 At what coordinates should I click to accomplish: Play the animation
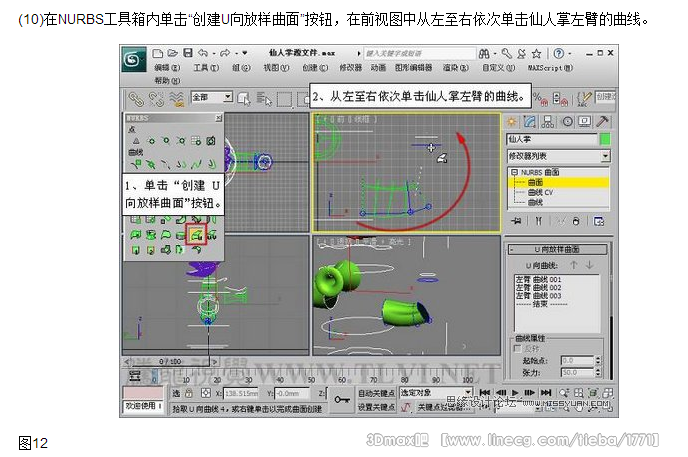tap(515, 393)
